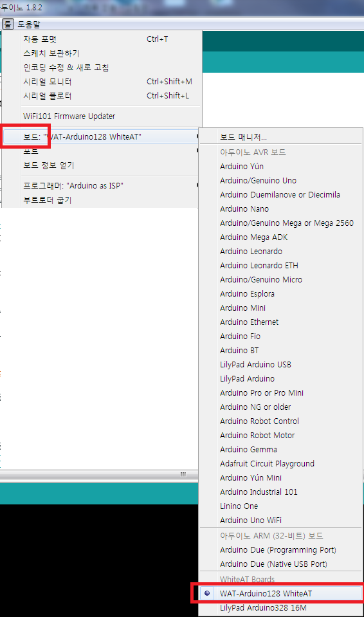Viewport: 364px width, 617px height.
Task: Click 부트로더 굽기
Action: [x=102, y=200]
